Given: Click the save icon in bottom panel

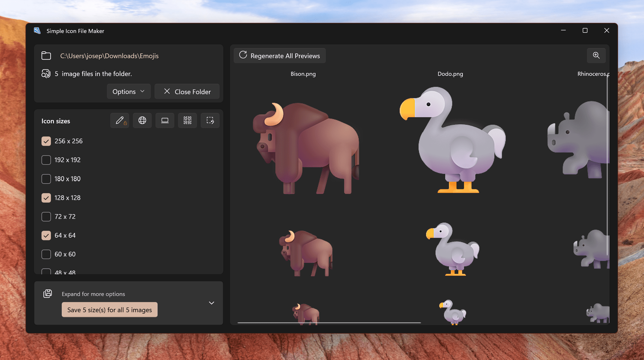Looking at the screenshot, I should pos(48,293).
